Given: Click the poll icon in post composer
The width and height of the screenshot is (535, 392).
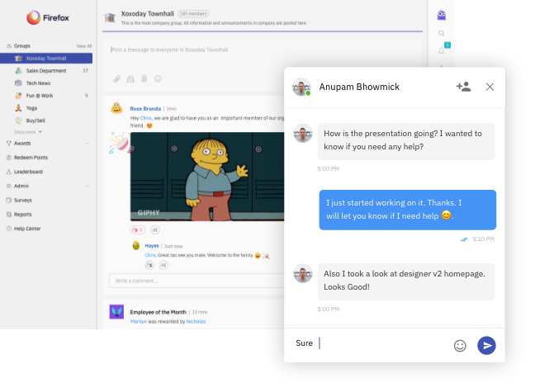Looking at the screenshot, I should [x=130, y=79].
